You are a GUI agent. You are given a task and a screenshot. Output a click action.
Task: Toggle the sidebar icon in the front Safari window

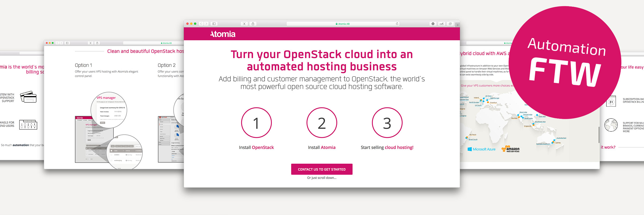(x=214, y=24)
